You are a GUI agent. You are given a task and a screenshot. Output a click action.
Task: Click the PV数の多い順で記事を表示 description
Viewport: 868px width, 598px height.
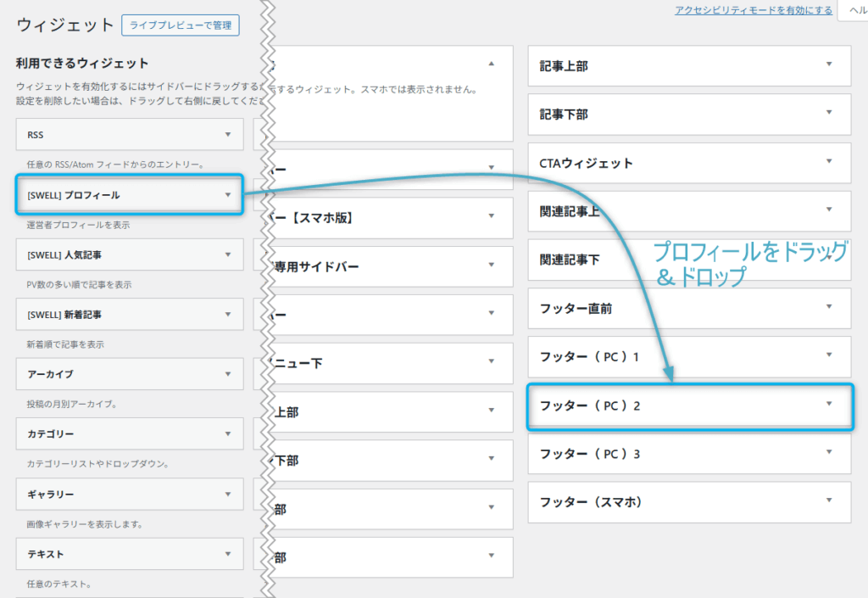pyautogui.click(x=79, y=285)
